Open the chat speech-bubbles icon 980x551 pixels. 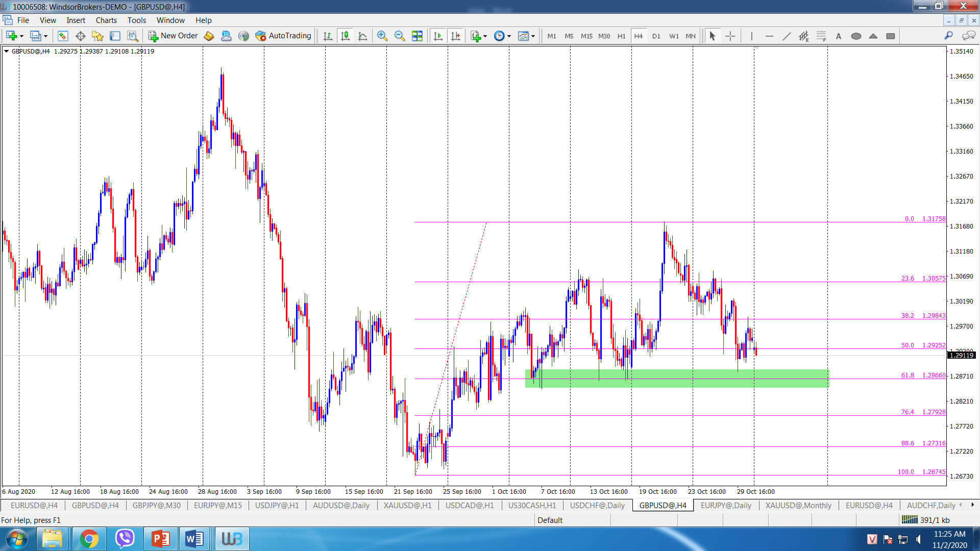[x=968, y=35]
